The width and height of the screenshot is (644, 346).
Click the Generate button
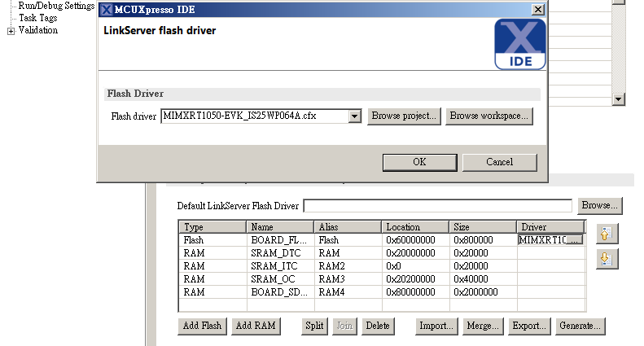(580, 326)
